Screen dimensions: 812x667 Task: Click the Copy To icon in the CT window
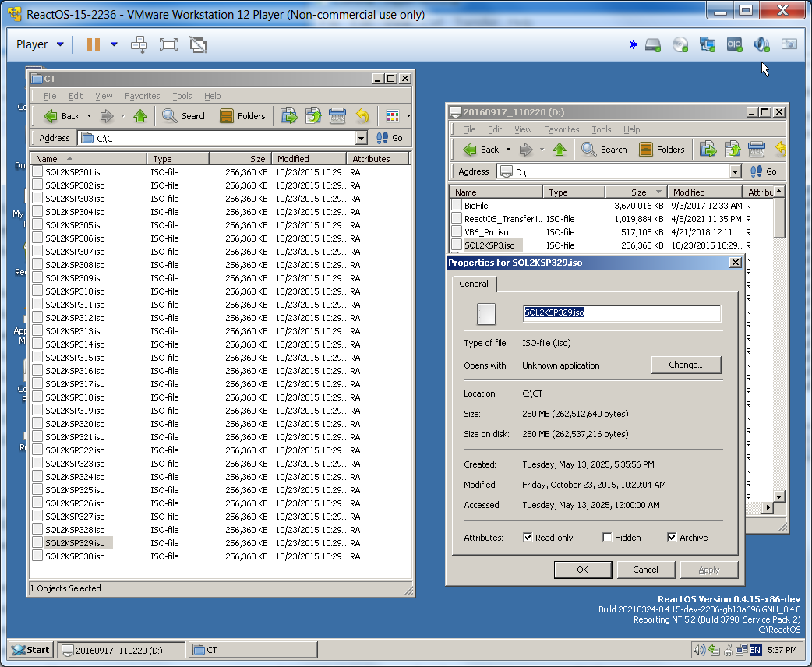coord(313,116)
